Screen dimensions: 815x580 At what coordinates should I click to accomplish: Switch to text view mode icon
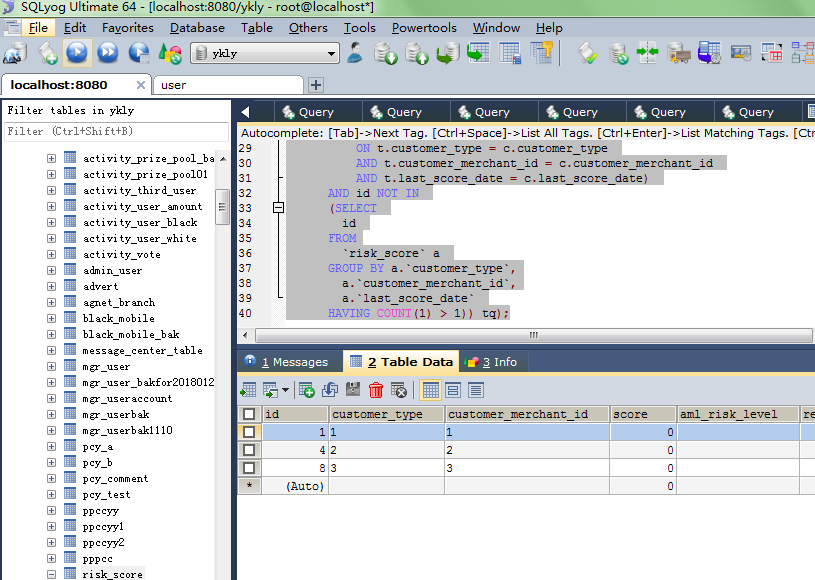tap(476, 390)
